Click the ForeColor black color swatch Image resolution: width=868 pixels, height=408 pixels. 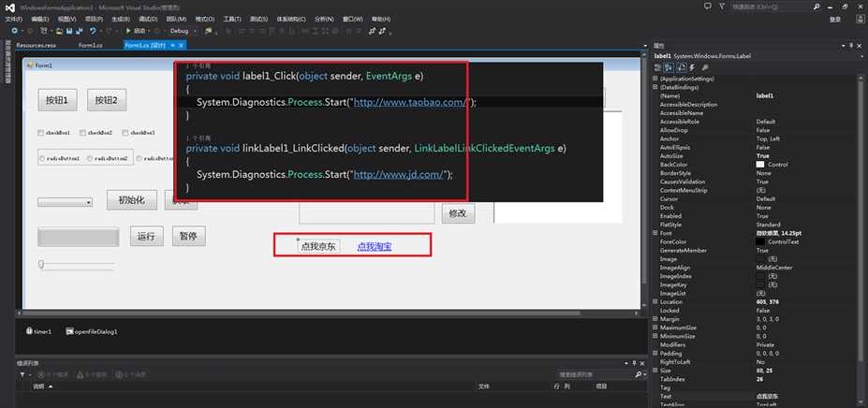pyautogui.click(x=760, y=241)
